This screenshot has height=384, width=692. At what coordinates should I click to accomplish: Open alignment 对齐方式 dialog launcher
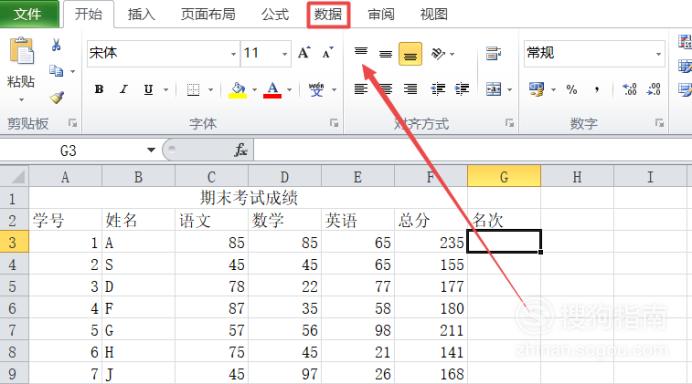point(509,123)
